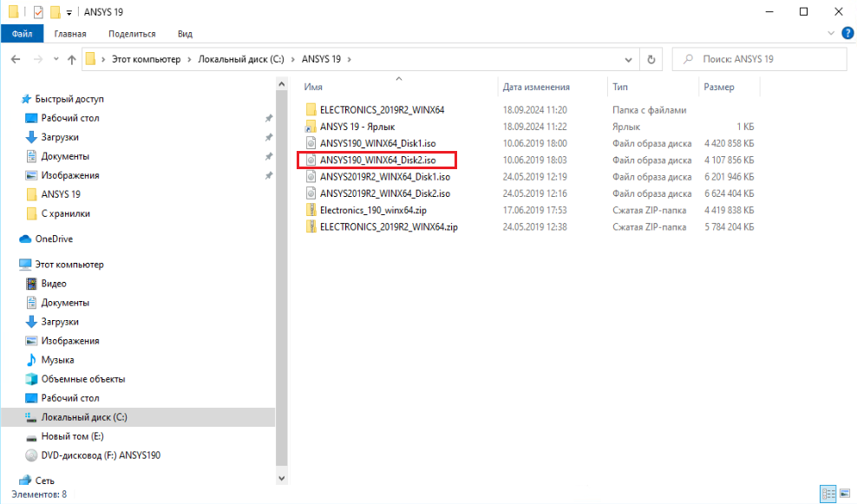Open the Поделиться ribbon tab
Screen dimensions: 857x504
(132, 34)
